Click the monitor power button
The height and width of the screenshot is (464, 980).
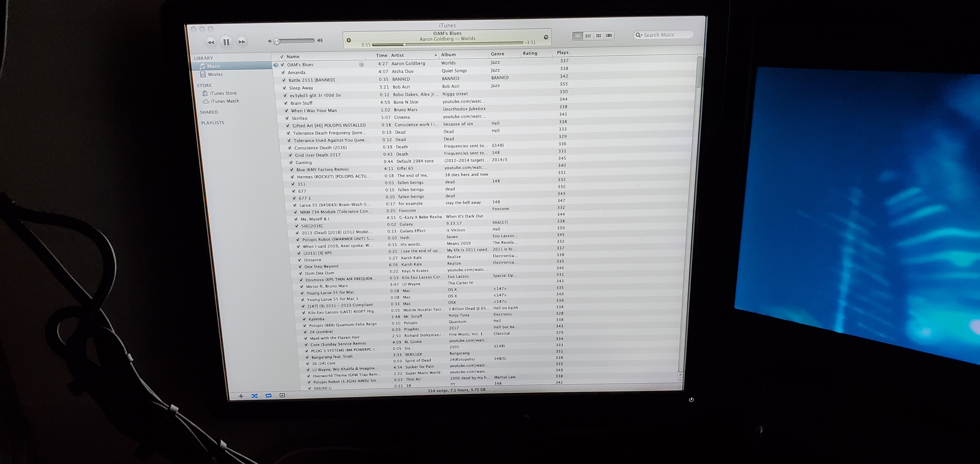[691, 399]
